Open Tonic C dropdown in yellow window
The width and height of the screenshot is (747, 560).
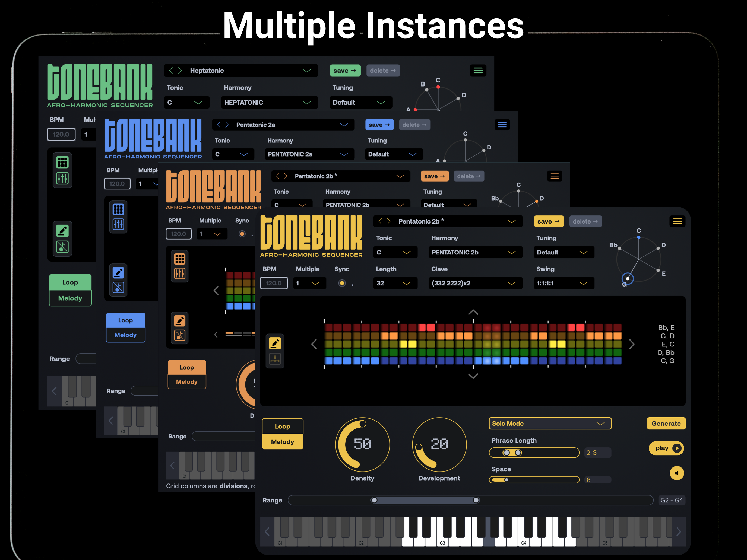click(x=395, y=252)
